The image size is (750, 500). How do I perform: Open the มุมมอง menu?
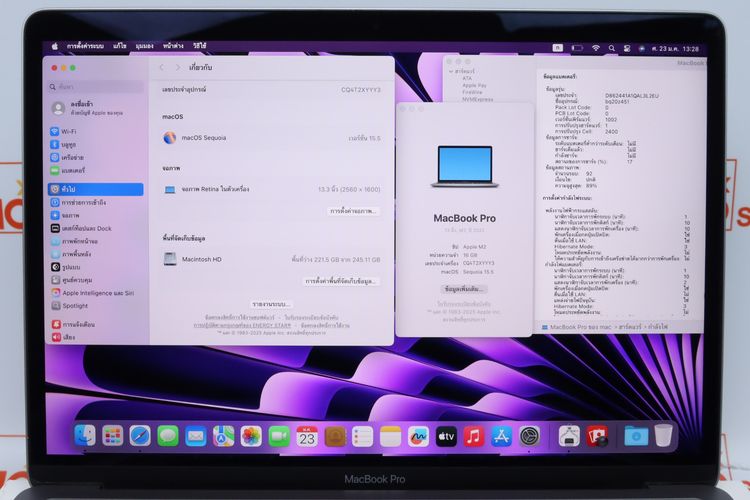(144, 46)
